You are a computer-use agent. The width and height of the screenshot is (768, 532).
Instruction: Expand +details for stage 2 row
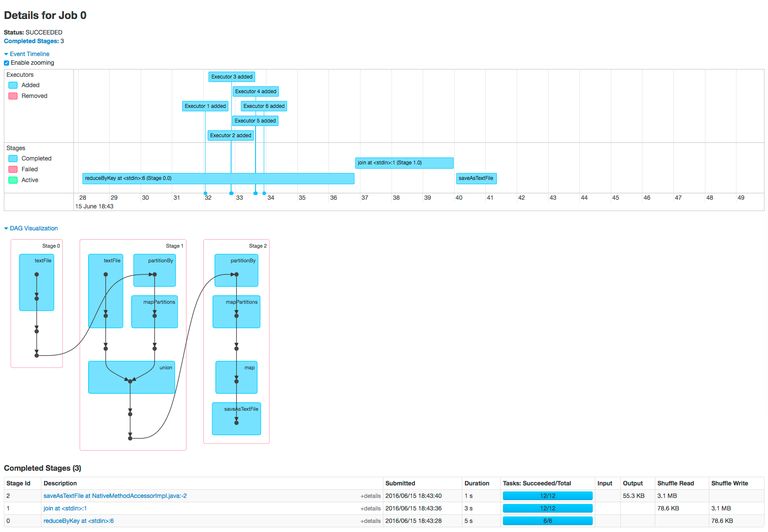click(x=370, y=496)
